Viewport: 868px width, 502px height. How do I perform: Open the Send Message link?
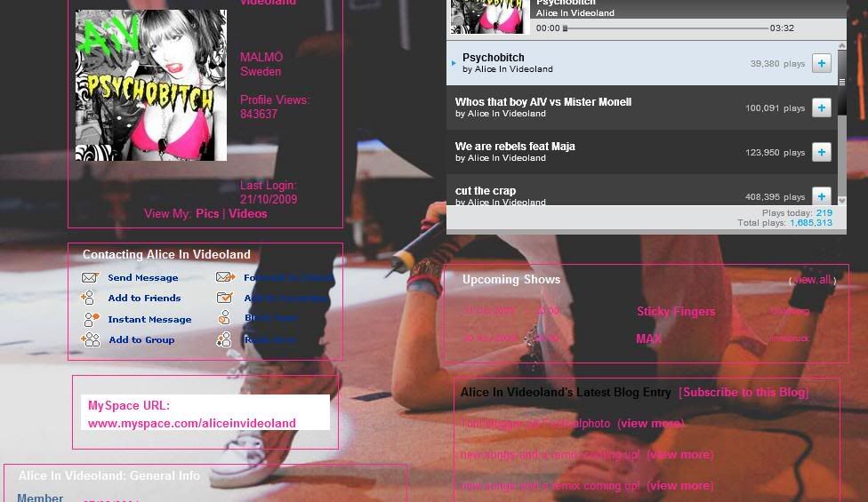click(x=143, y=277)
